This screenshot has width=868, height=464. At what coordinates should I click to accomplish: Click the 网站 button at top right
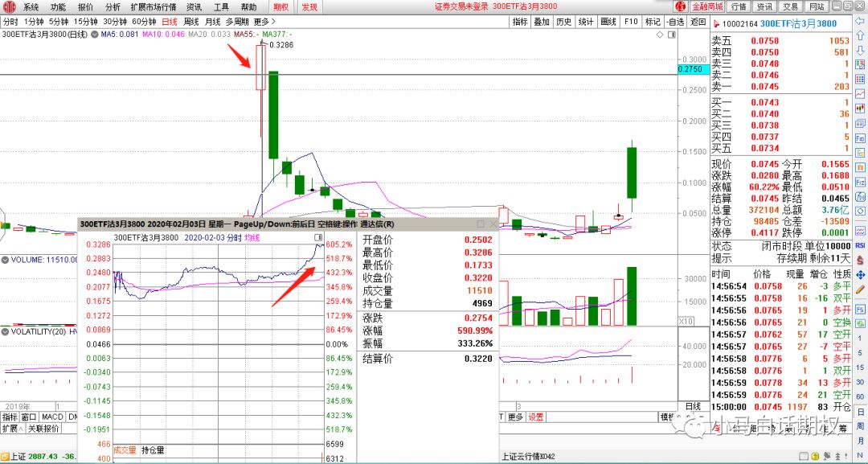(816, 6)
